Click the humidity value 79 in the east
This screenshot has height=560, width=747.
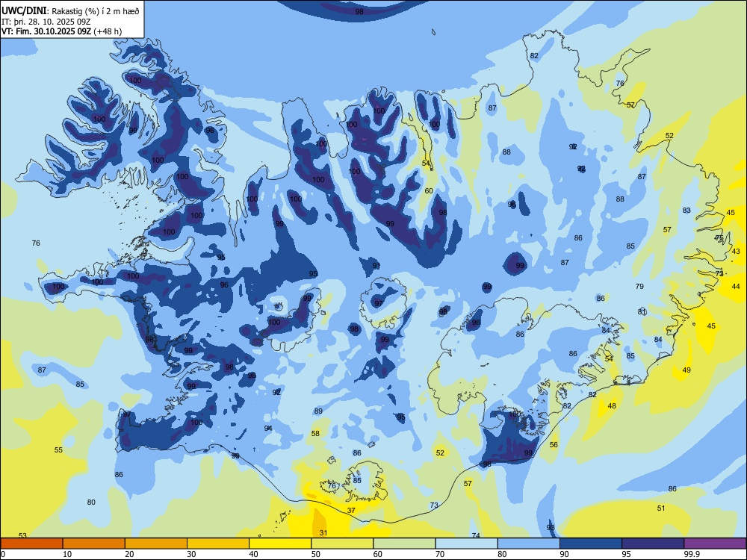[x=639, y=286]
